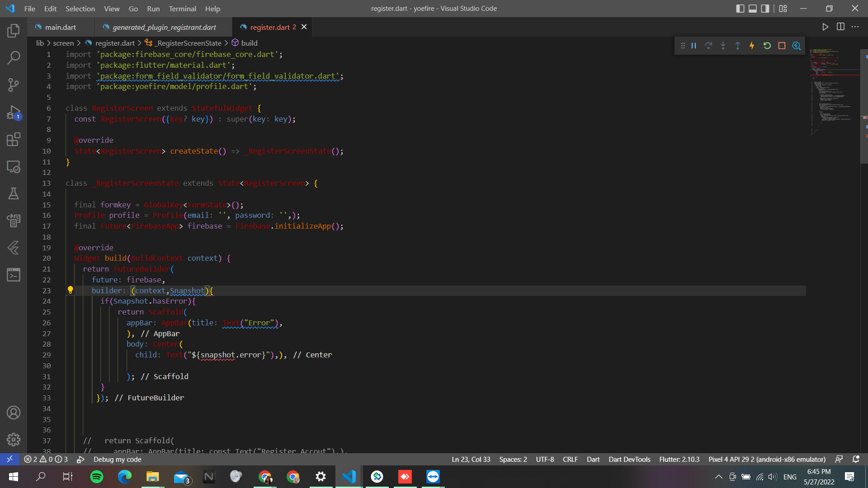Open the Edit menu
The image size is (868, 488).
click(50, 9)
